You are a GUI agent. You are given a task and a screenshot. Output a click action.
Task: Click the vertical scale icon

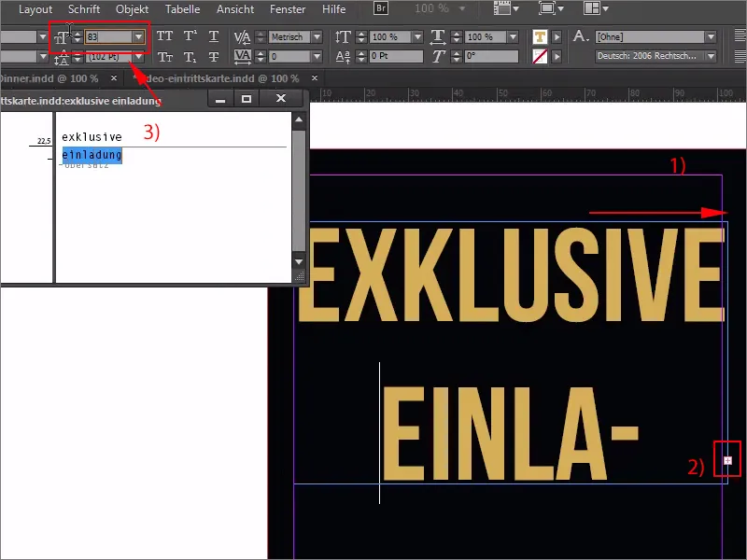[x=343, y=36]
